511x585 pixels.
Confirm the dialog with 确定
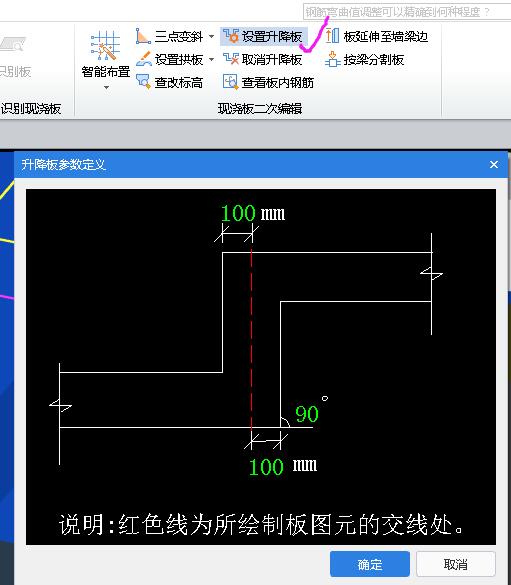tap(370, 564)
